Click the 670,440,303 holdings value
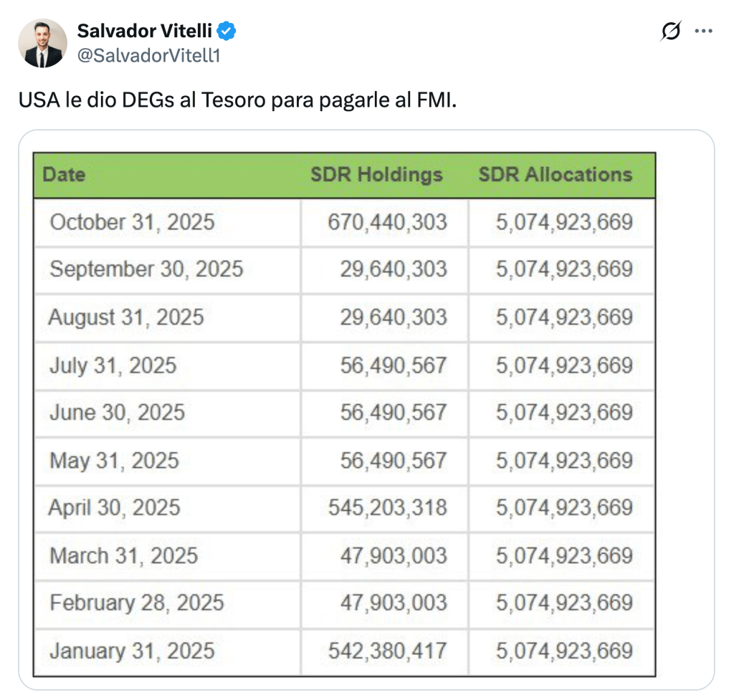 [387, 222]
